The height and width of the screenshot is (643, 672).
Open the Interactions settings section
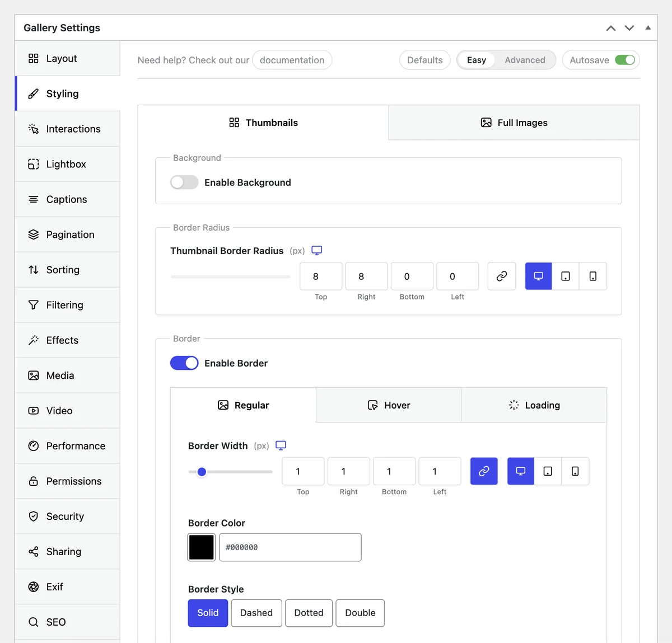click(x=67, y=129)
